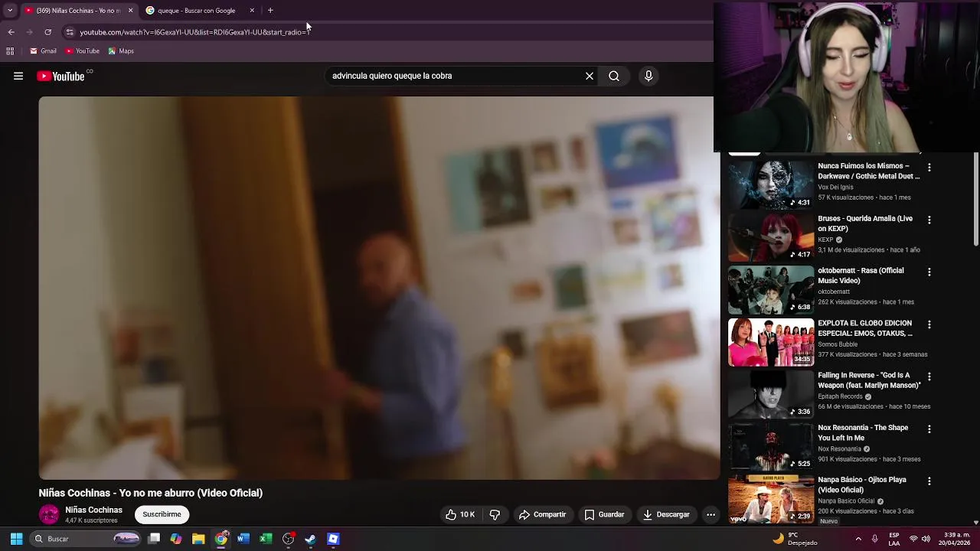Open Word from the taskbar
This screenshot has height=551, width=980.
pyautogui.click(x=243, y=539)
